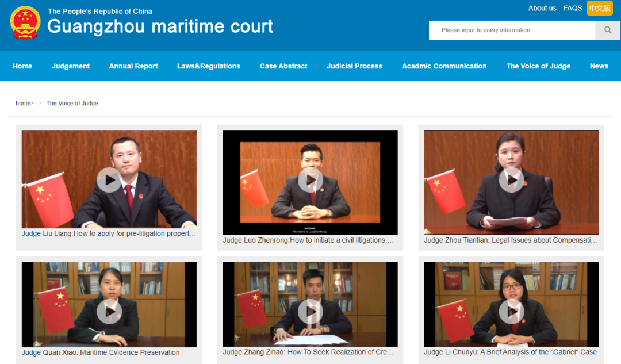Screen dimensions: 621x364
Task: Switch to Chinese version with 中文版 button
Action: pos(600,9)
